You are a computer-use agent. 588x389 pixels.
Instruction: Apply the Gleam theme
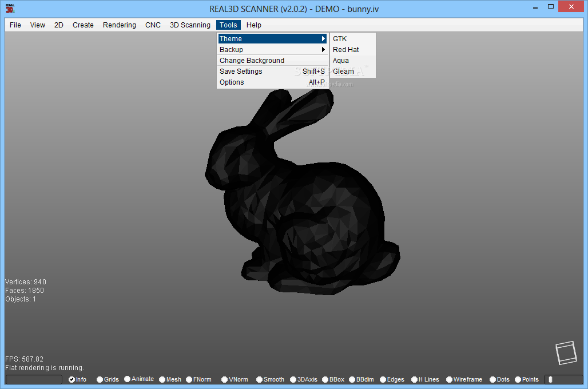(x=352, y=72)
